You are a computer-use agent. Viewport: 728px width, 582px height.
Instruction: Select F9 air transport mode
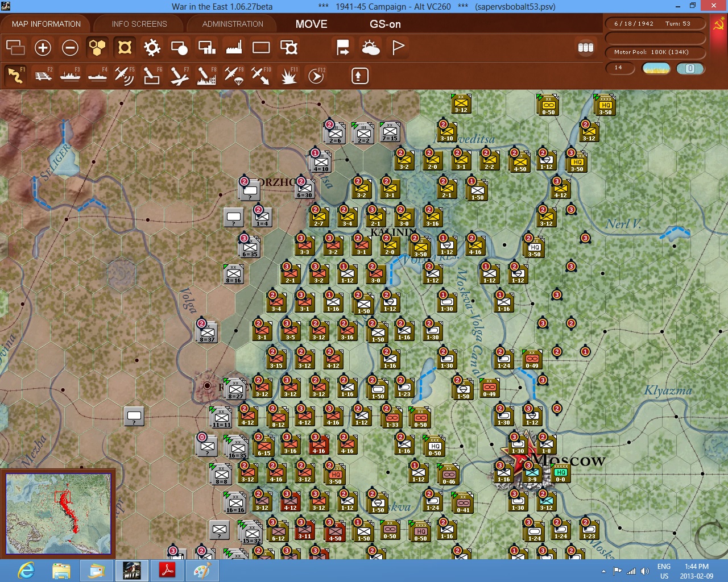(x=233, y=75)
